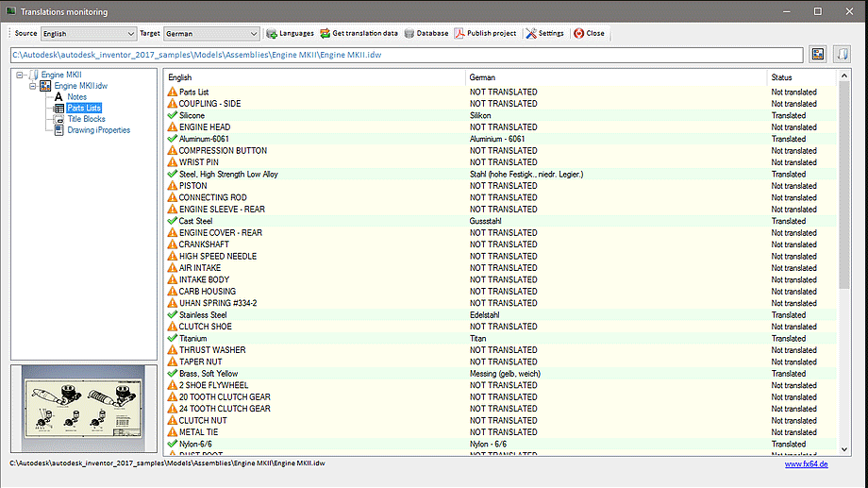Select Steel, High Strength Low Alloy entry

click(228, 174)
